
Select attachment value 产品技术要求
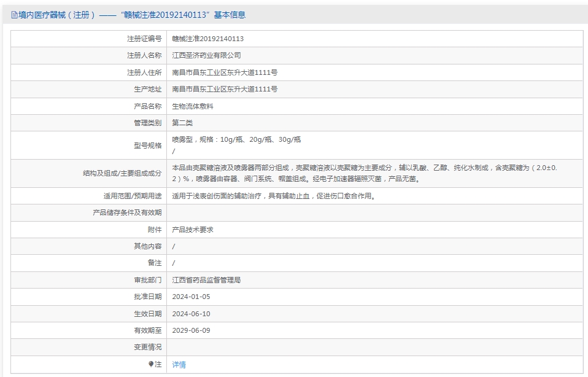click(193, 230)
